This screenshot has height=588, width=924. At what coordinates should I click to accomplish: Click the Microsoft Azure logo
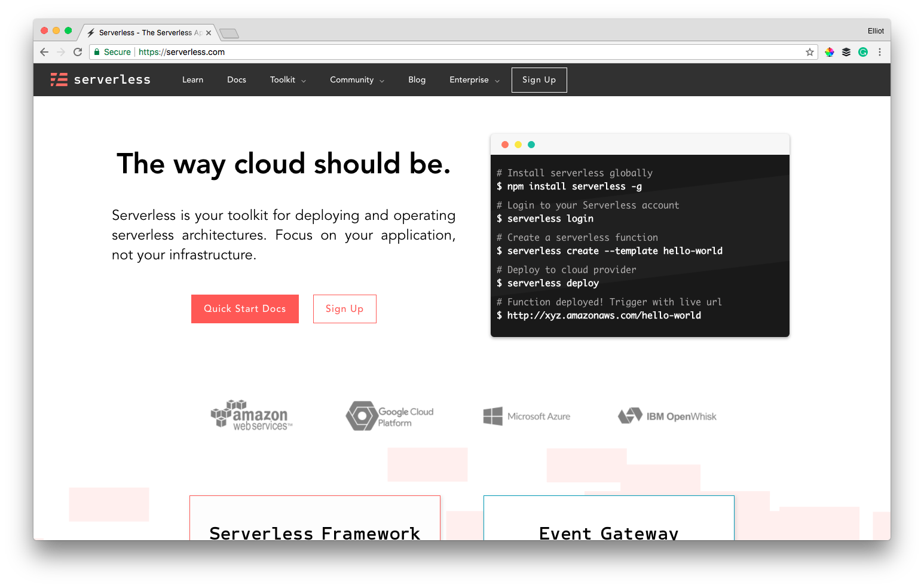click(527, 416)
